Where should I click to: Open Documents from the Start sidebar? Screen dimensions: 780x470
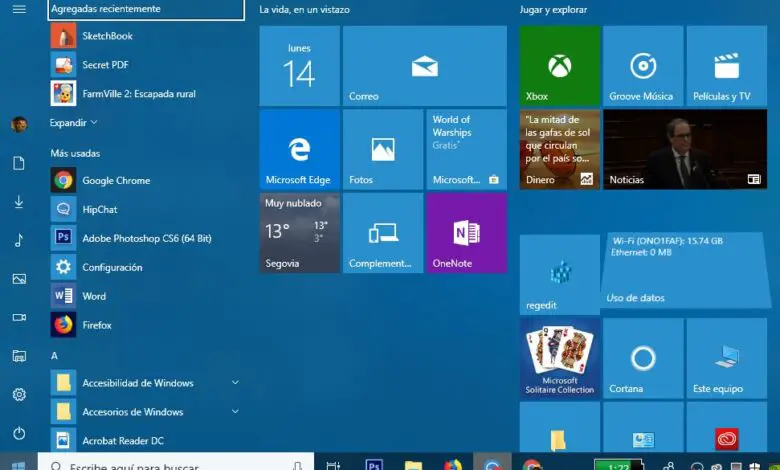pos(19,163)
